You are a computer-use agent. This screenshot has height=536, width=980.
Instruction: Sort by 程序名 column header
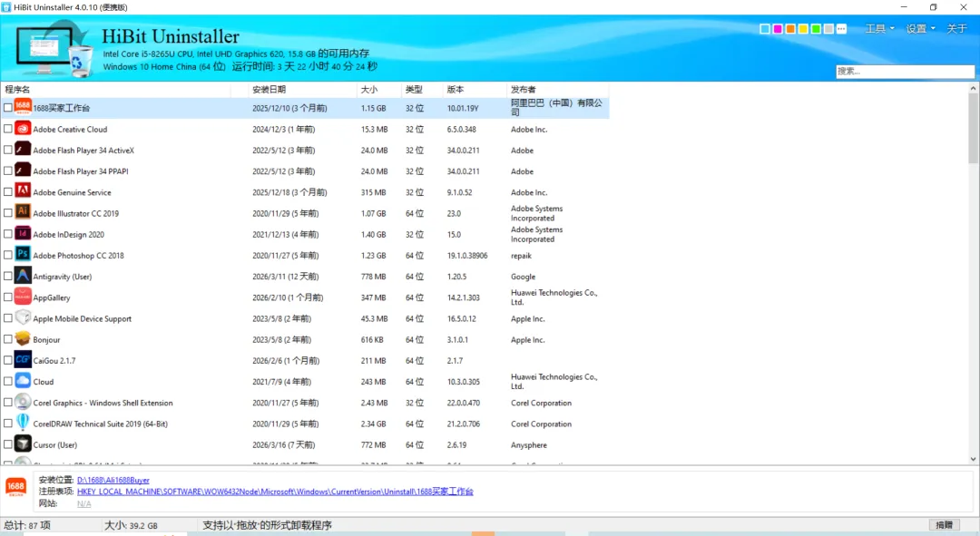pos(115,89)
